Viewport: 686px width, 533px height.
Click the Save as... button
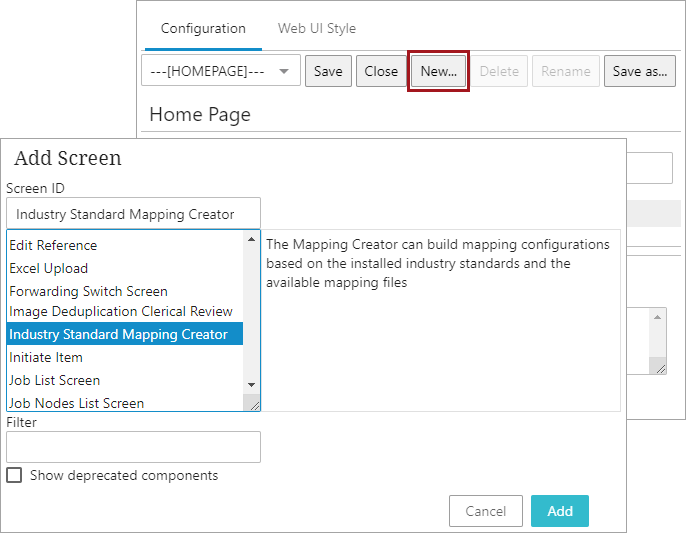coord(640,71)
